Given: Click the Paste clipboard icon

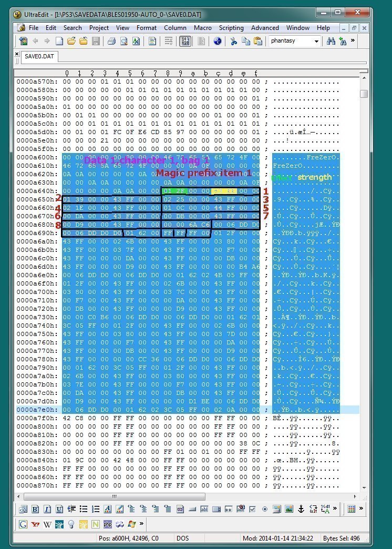Looking at the screenshot, I should (258, 42).
